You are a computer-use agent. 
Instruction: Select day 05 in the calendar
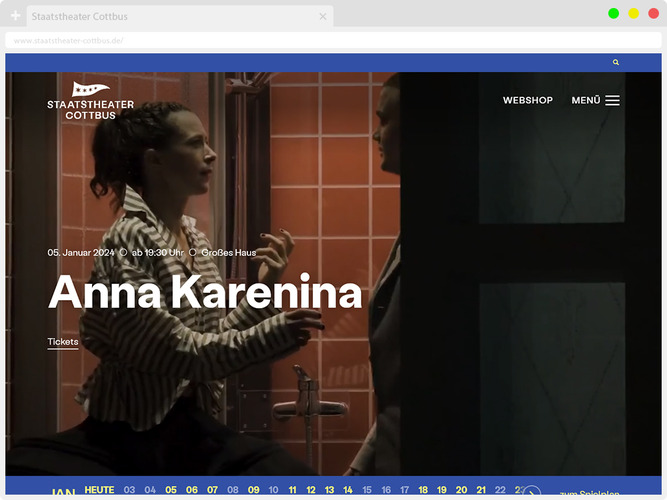(x=171, y=490)
